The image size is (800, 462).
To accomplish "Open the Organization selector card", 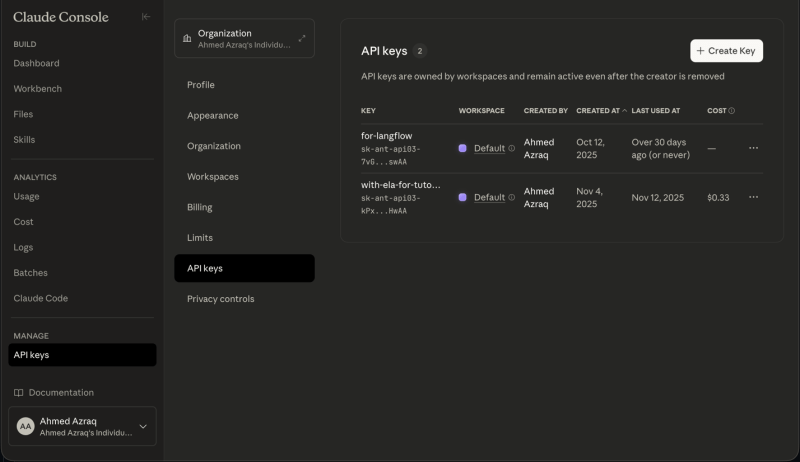I will pos(244,38).
